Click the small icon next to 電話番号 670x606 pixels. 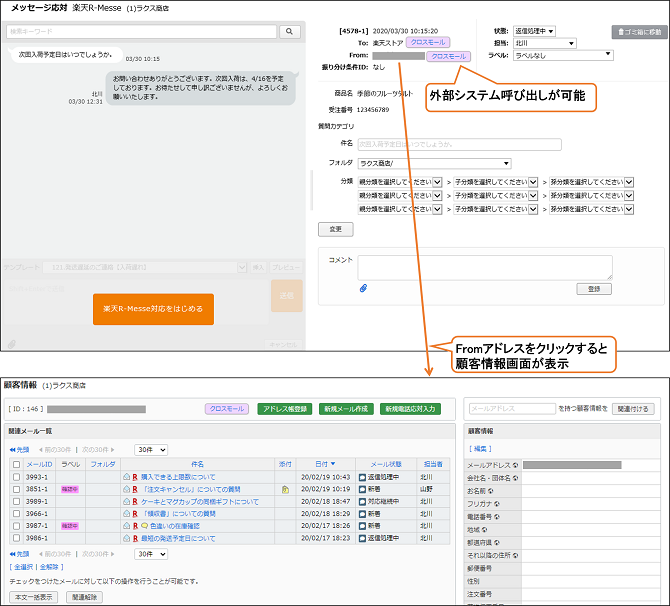[x=497, y=517]
